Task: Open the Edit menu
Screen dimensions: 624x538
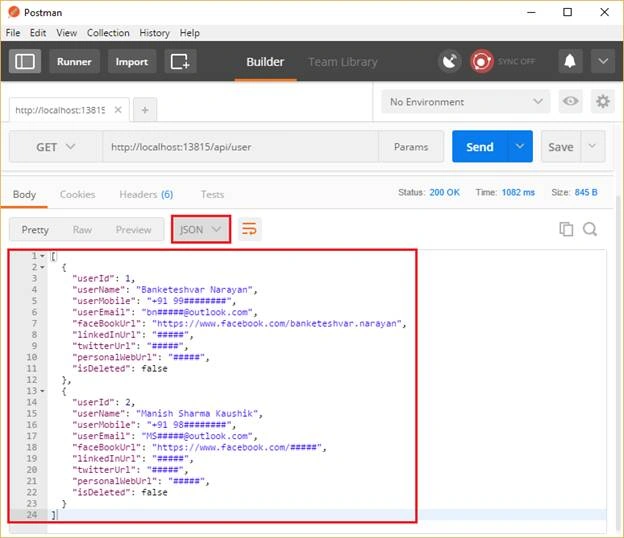Action: coord(38,33)
